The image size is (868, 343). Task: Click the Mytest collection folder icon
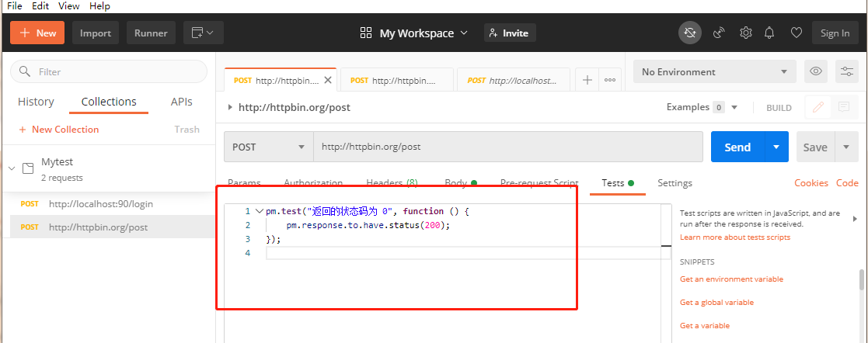point(28,168)
